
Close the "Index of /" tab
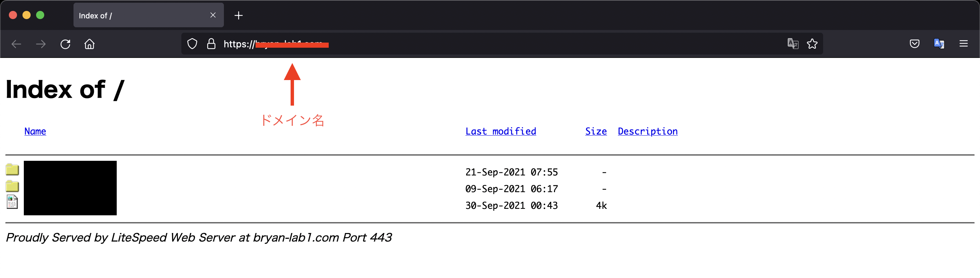(x=213, y=15)
